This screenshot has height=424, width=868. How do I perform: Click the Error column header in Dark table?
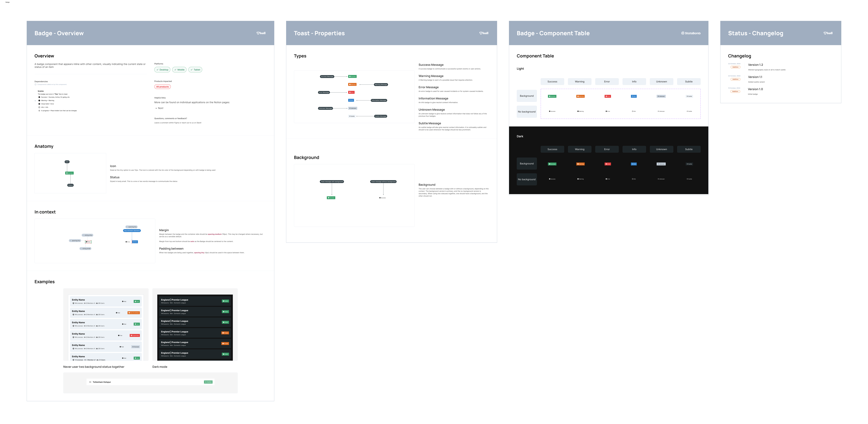607,149
